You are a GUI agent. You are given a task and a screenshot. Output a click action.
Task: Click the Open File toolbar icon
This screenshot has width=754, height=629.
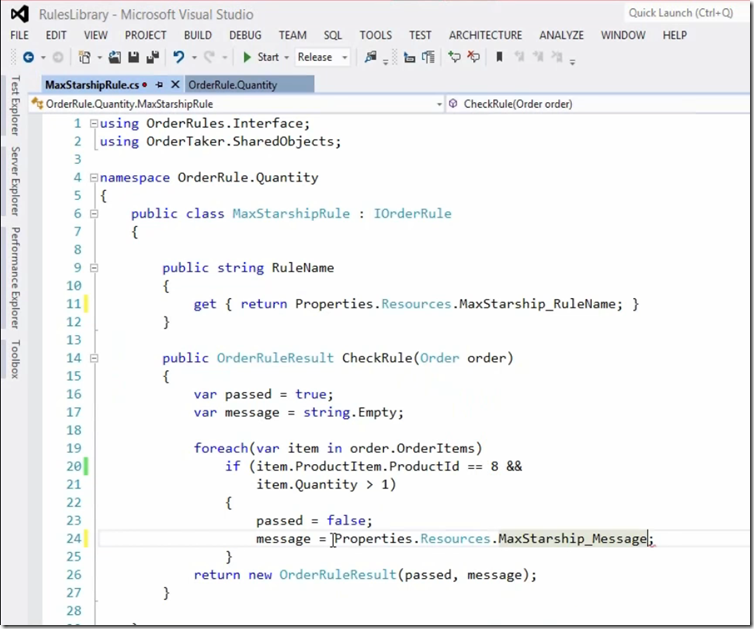pyautogui.click(x=114, y=57)
